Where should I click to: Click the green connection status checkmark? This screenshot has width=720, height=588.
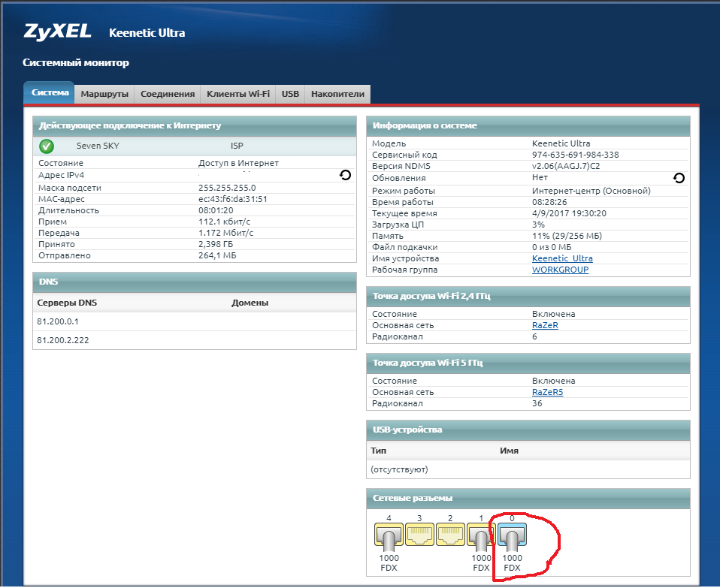point(47,146)
